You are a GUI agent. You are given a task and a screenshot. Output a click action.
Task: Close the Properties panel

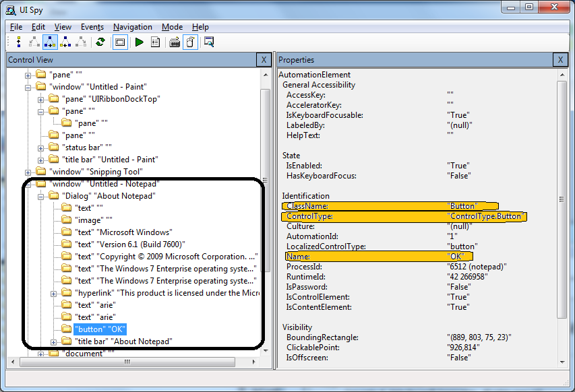tap(560, 60)
